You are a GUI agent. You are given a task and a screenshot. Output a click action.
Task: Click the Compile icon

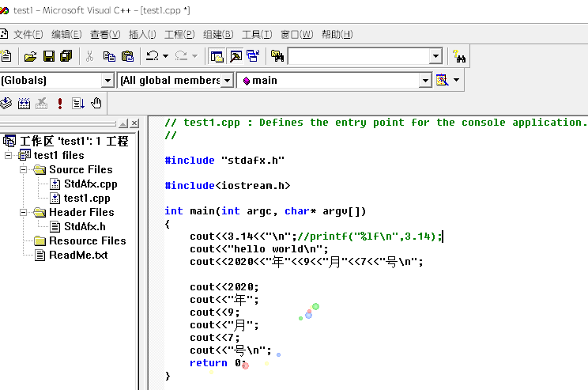tap(6, 103)
